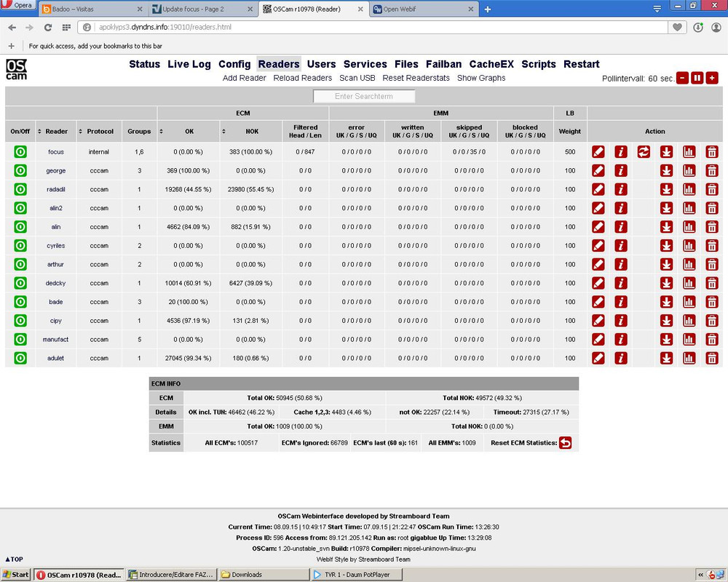This screenshot has width=728, height=582.
Task: Toggle bade reader on/off
Action: pyautogui.click(x=20, y=302)
